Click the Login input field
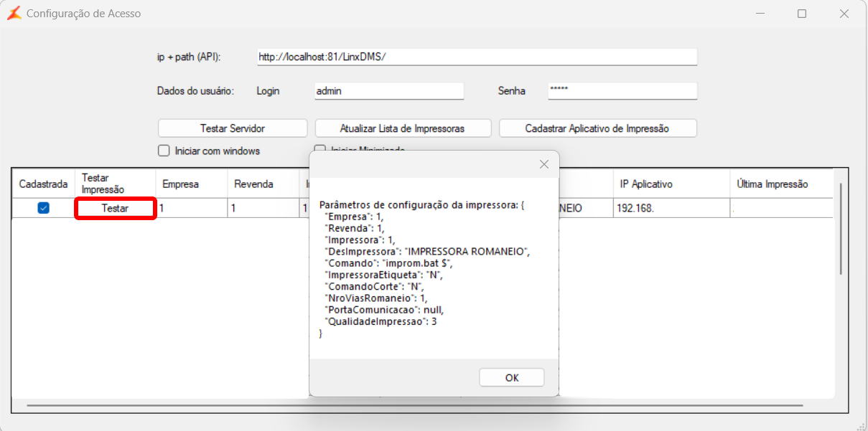 [389, 91]
